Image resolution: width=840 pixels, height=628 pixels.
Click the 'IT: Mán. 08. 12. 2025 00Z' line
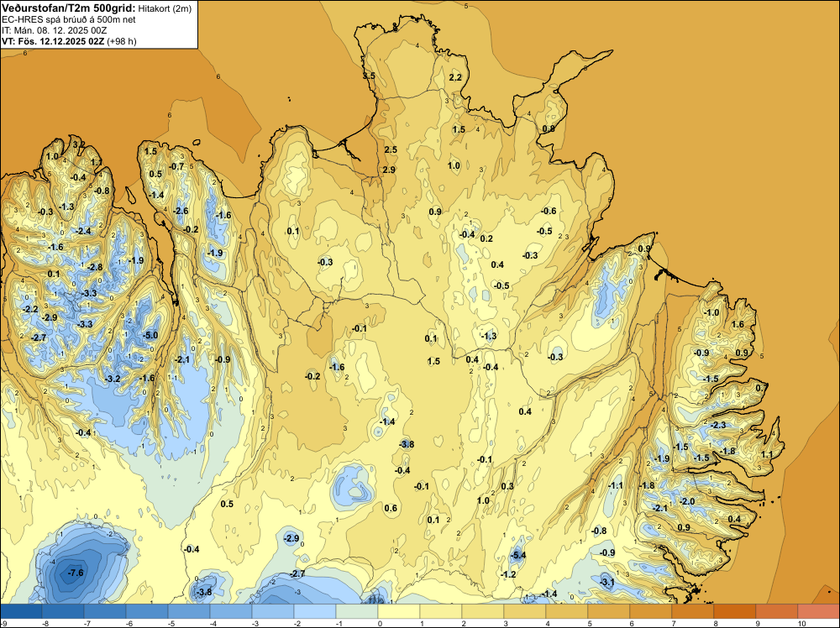click(54, 30)
